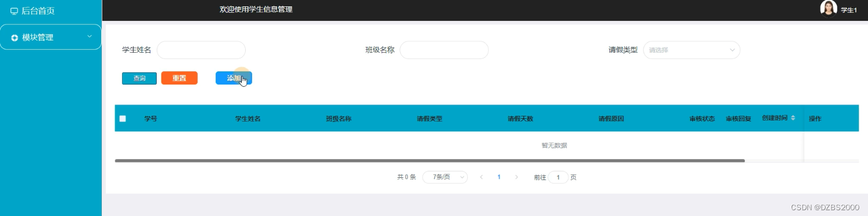
Task: Focus the 学生姓名 input field
Action: click(x=201, y=50)
